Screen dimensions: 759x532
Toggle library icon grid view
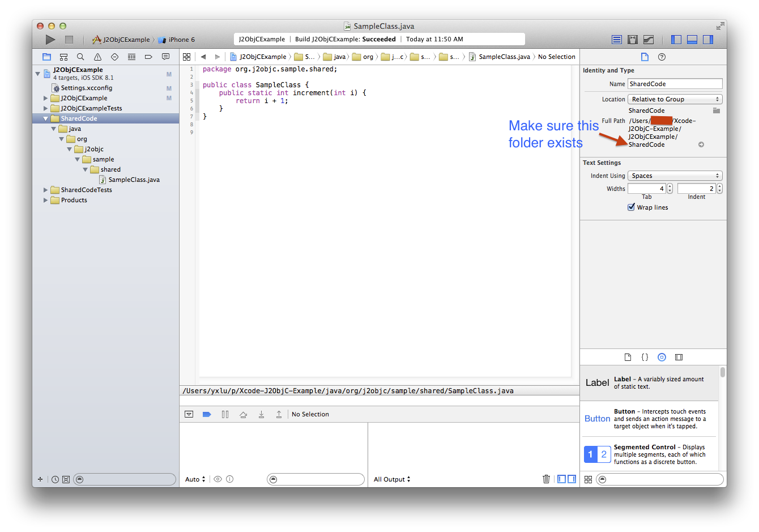point(588,479)
